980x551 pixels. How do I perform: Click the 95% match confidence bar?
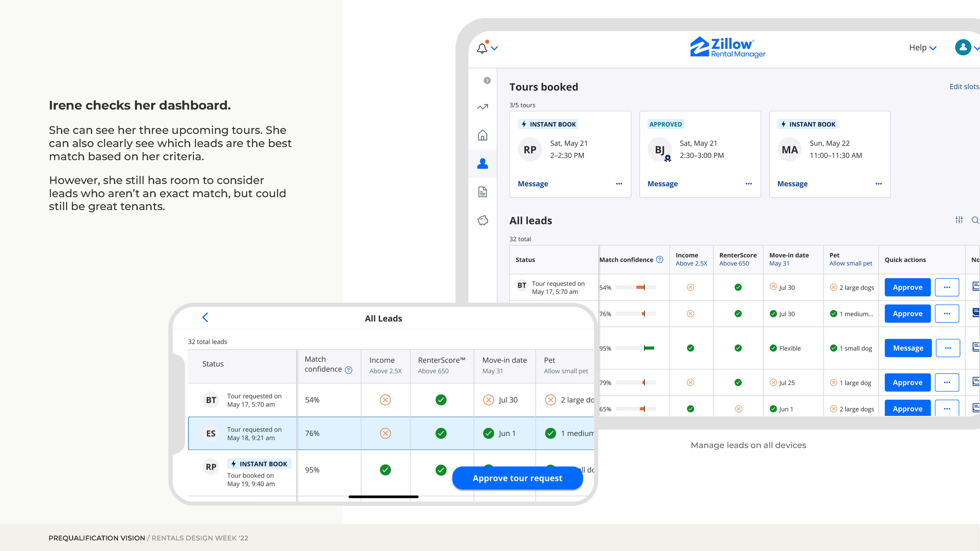(635, 348)
